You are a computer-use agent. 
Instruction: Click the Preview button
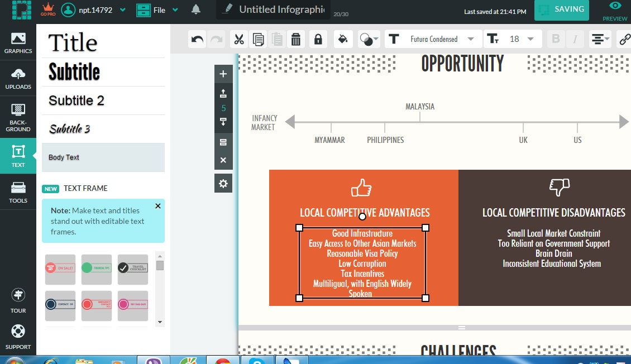[615, 10]
